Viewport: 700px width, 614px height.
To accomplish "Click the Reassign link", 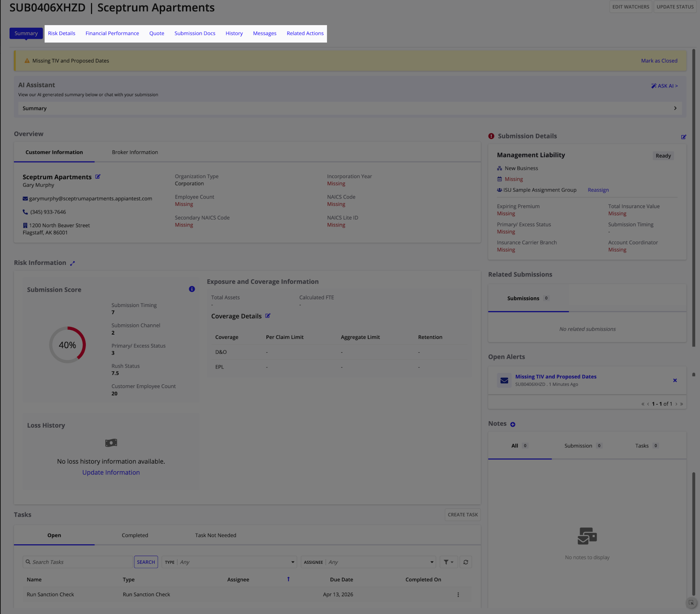I will 598,190.
